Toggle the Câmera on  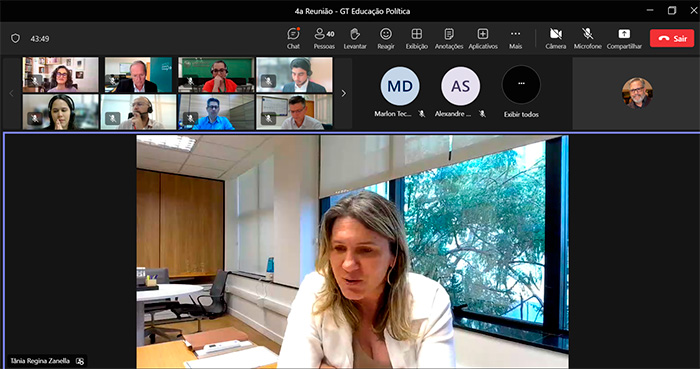point(556,38)
